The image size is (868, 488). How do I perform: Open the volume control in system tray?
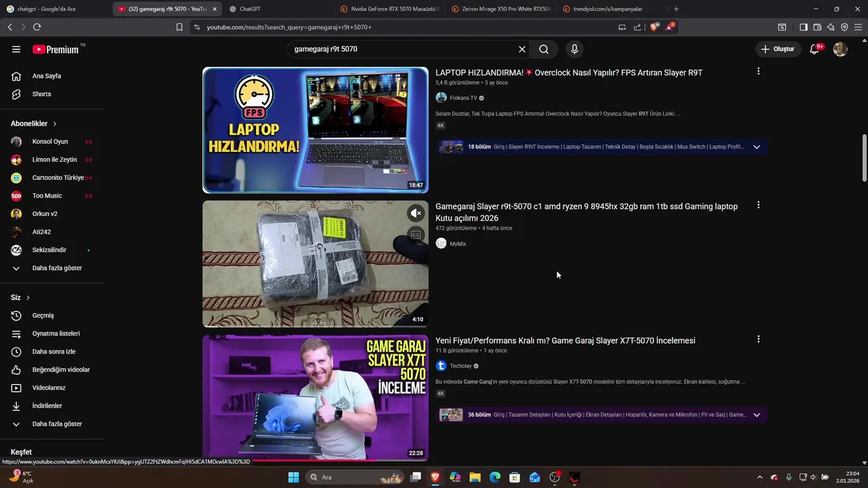pyautogui.click(x=813, y=477)
